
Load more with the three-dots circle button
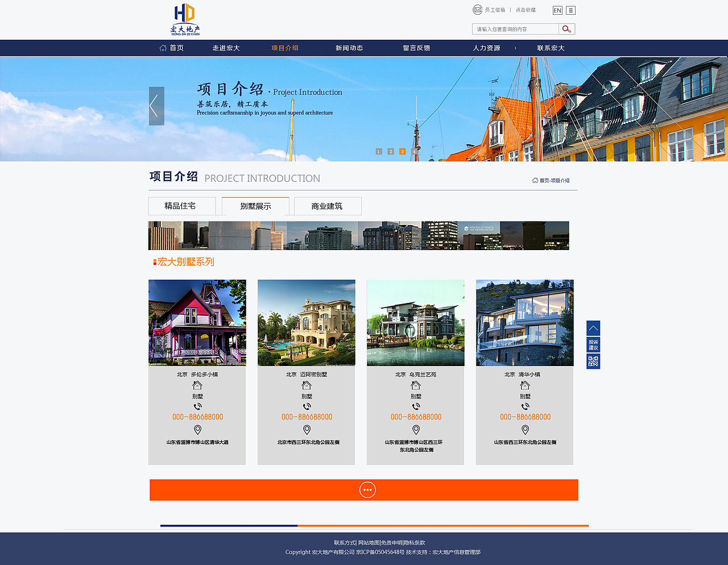pos(367,489)
